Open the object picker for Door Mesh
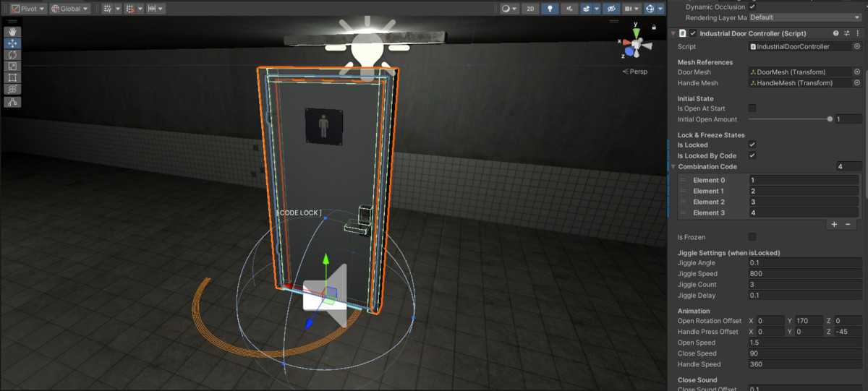Image resolution: width=868 pixels, height=391 pixels. 857,72
